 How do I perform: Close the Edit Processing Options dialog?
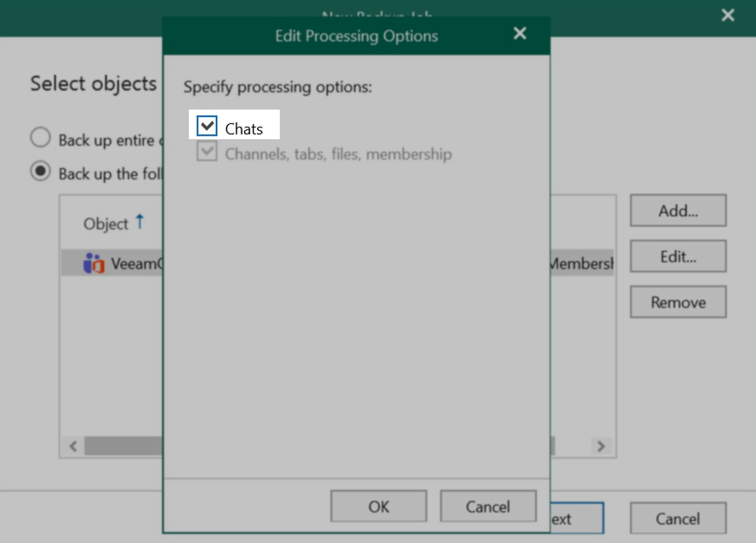520,33
